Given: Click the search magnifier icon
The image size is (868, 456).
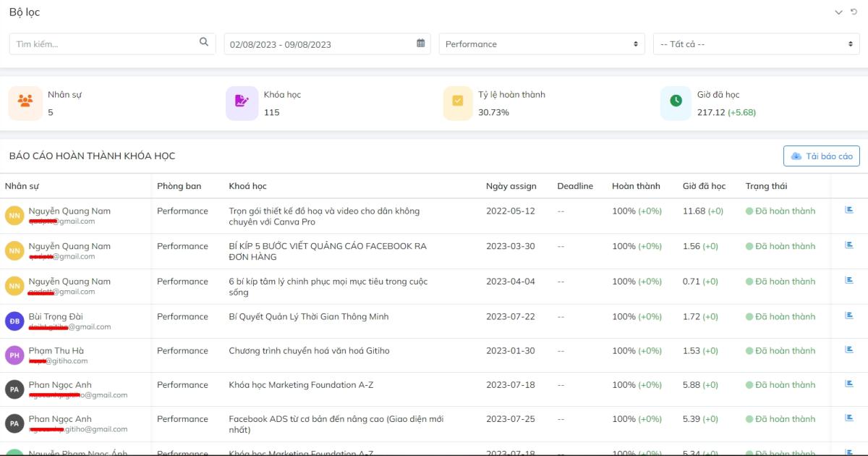Looking at the screenshot, I should (204, 43).
